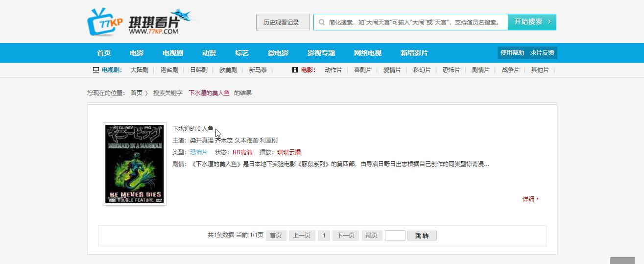Click 首页 in breadcrumb path
644x264 pixels.
tap(137, 93)
